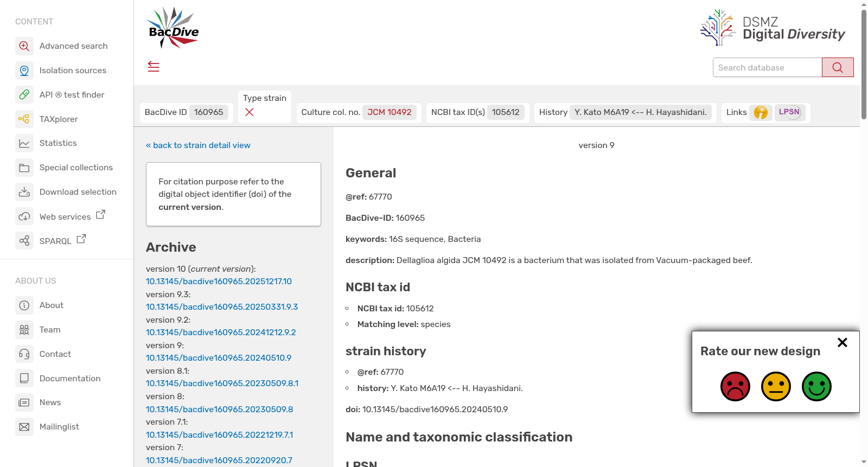Screen dimensions: 868x467
Task: Rate design with red sad face
Action: 735,386
